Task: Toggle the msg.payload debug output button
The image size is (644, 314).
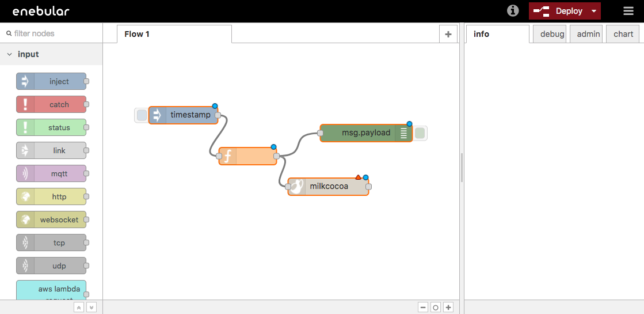Action: pos(420,133)
